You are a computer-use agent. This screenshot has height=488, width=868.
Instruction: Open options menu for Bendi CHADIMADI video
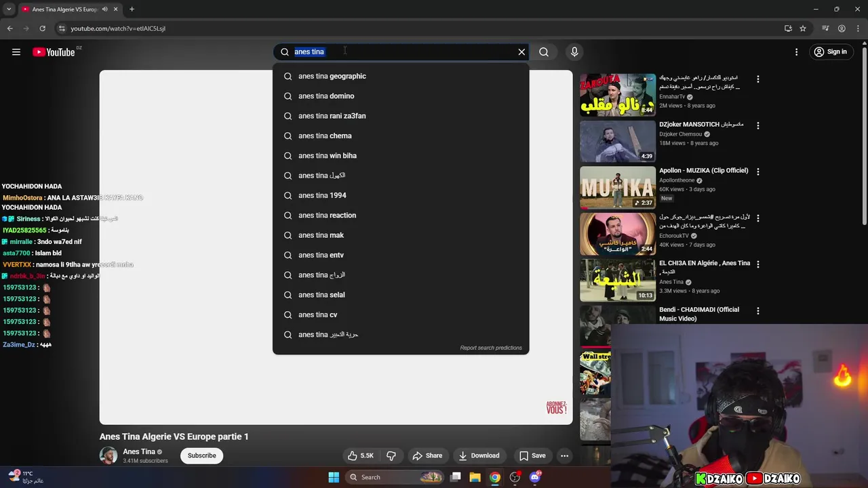(758, 310)
